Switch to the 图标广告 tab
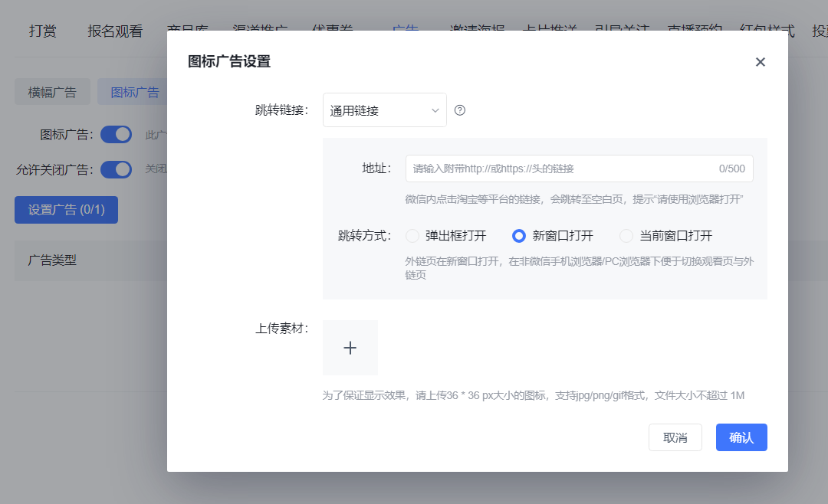 click(x=132, y=93)
